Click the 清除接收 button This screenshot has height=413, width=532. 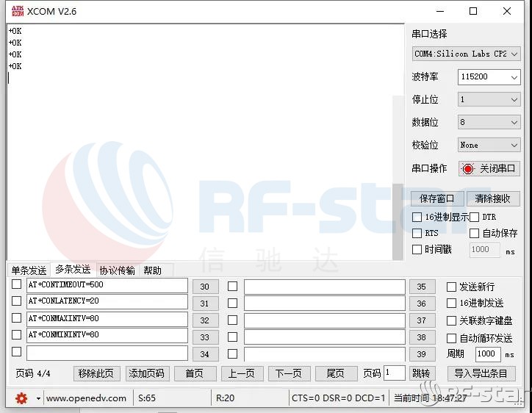pyautogui.click(x=492, y=198)
